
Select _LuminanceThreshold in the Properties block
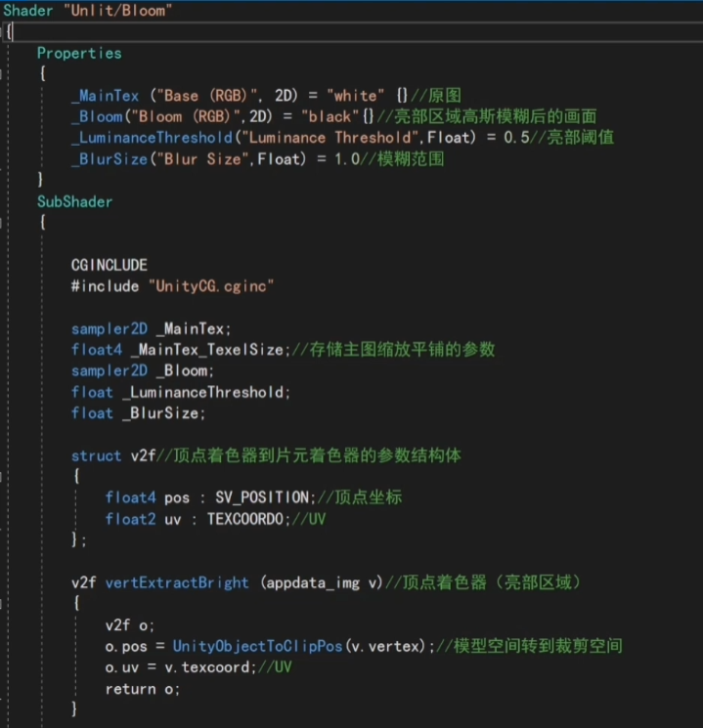click(x=152, y=138)
